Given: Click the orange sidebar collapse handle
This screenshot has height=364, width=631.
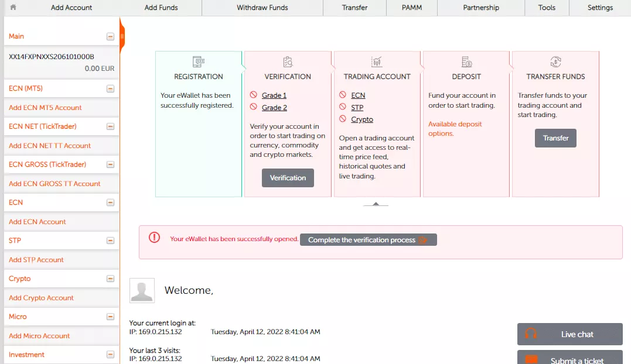Looking at the screenshot, I should click(x=122, y=36).
